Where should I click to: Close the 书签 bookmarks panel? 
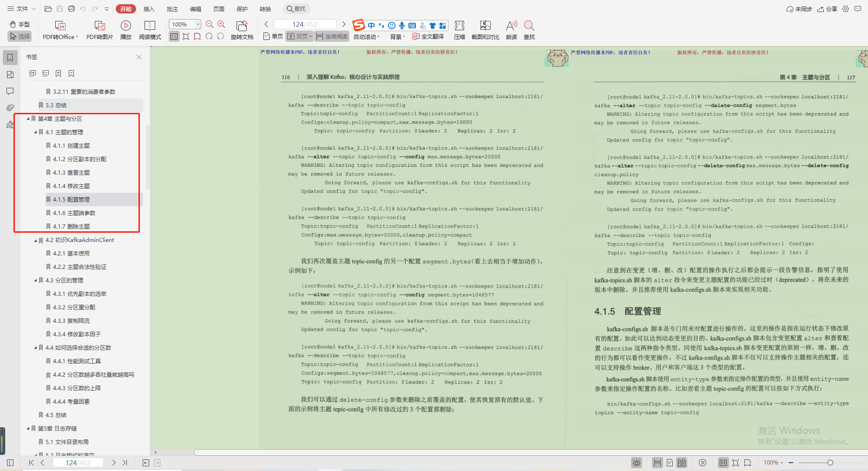[139, 57]
